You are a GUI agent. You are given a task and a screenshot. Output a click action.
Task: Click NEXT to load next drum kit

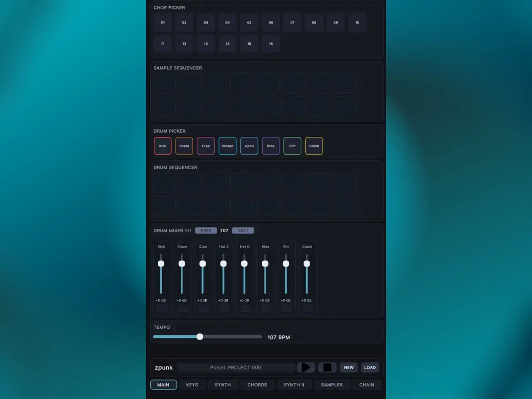coord(243,231)
